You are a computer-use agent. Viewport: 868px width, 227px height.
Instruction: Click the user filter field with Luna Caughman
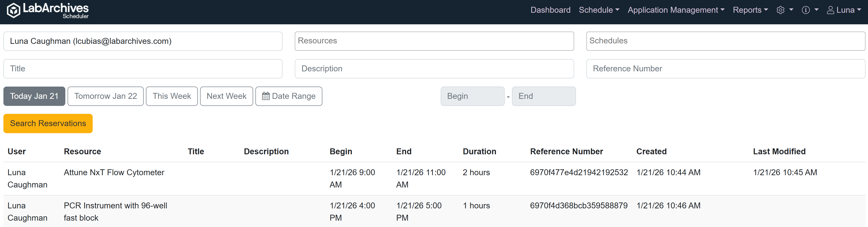pos(143,41)
